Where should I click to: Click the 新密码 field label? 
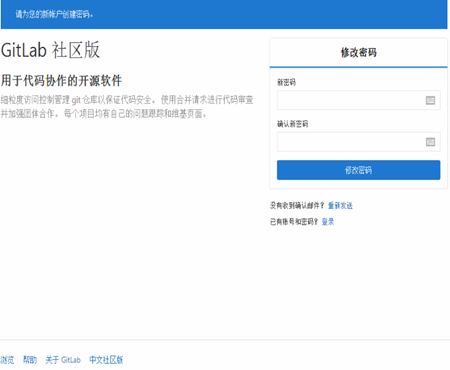(286, 82)
